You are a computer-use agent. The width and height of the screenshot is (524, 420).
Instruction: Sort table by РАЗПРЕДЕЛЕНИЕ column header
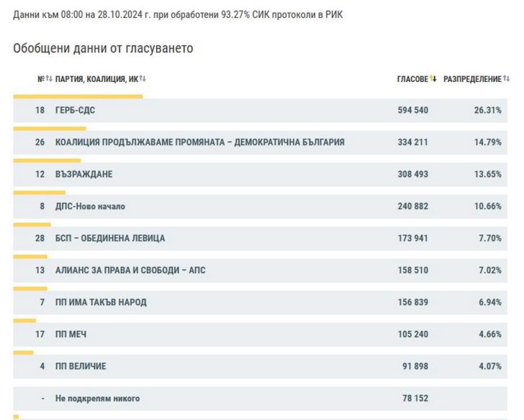471,79
